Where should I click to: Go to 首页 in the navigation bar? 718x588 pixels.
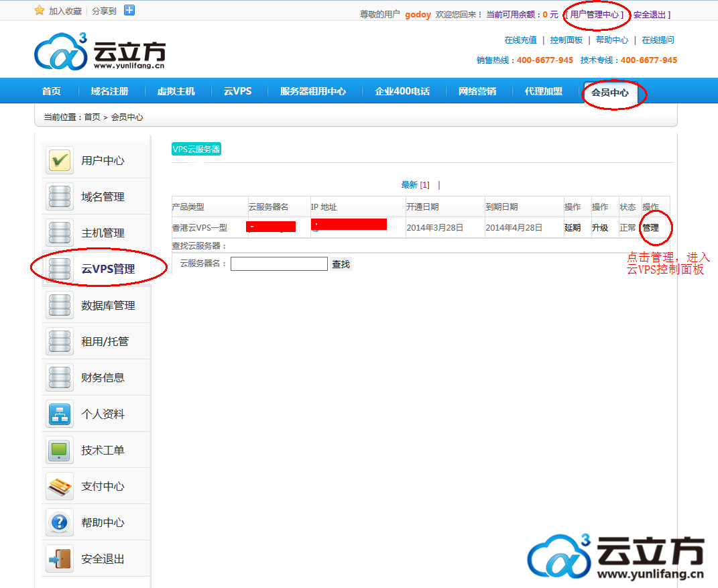51,91
